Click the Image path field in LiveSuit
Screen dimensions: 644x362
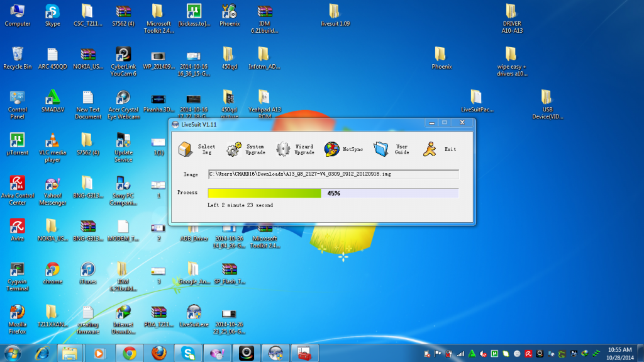click(333, 174)
